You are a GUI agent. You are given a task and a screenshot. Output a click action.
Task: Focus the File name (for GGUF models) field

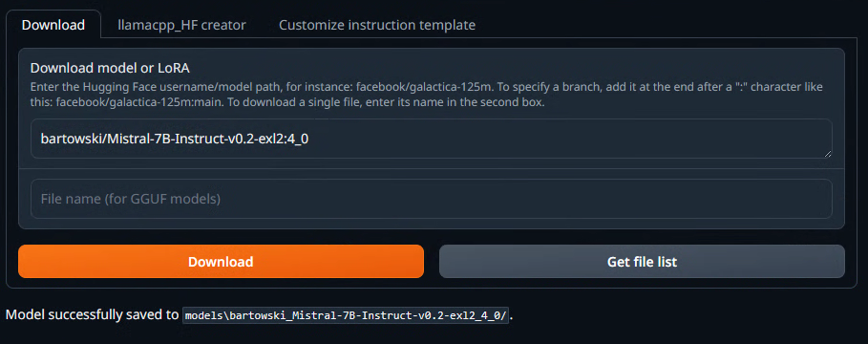pos(432,199)
